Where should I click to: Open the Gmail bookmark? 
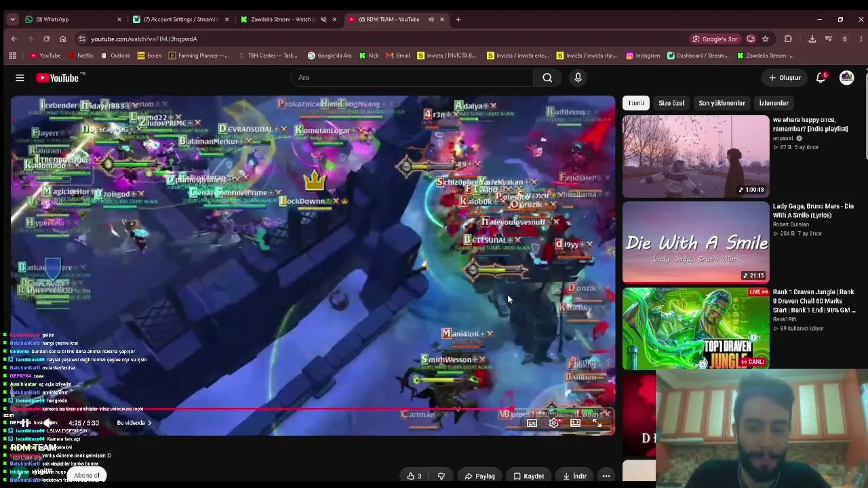(x=398, y=56)
